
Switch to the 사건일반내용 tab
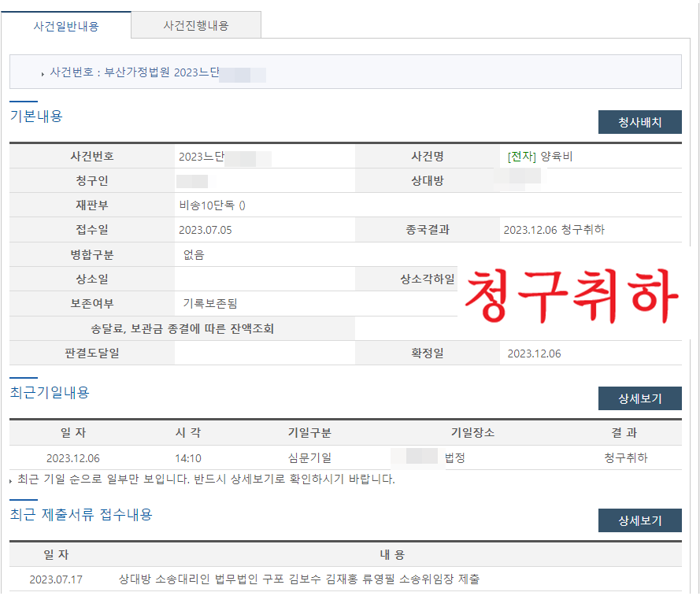pos(66,25)
